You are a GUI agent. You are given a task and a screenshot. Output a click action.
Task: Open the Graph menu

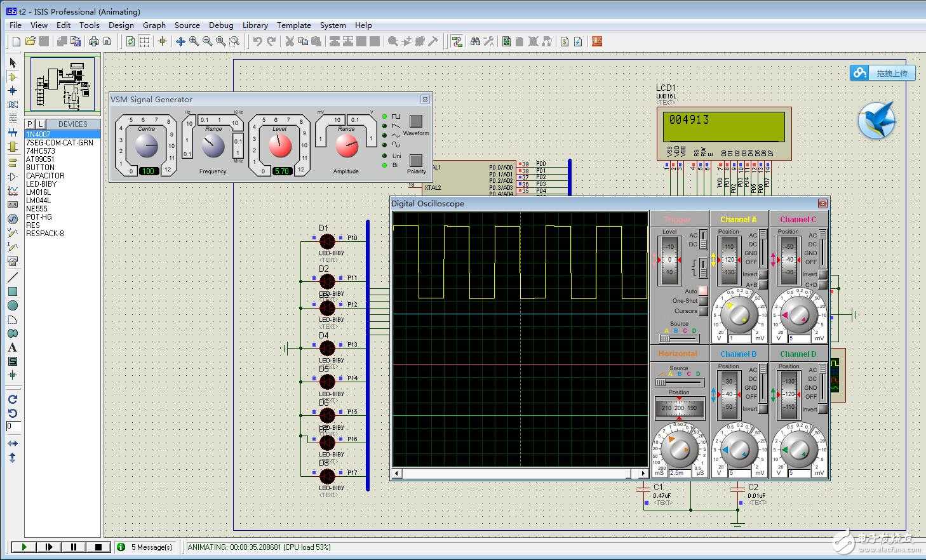click(x=154, y=25)
